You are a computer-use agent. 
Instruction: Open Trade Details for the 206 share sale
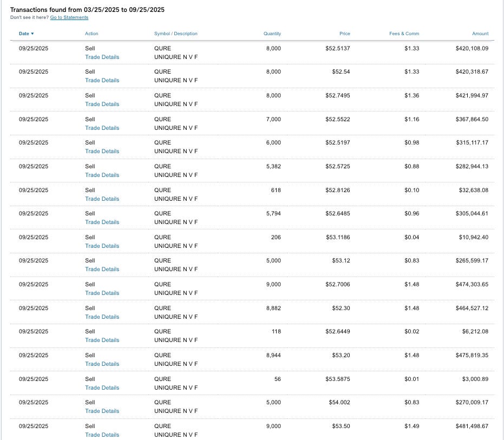coord(102,246)
